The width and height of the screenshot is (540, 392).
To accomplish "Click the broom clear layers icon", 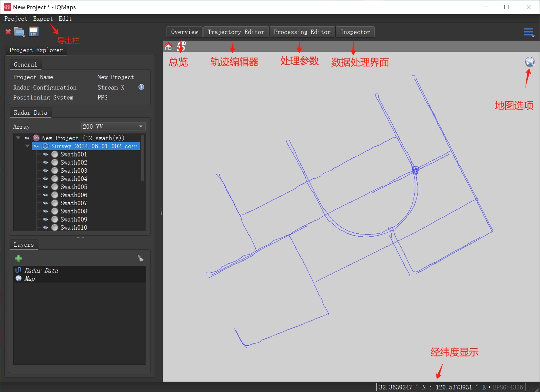I will coord(141,258).
